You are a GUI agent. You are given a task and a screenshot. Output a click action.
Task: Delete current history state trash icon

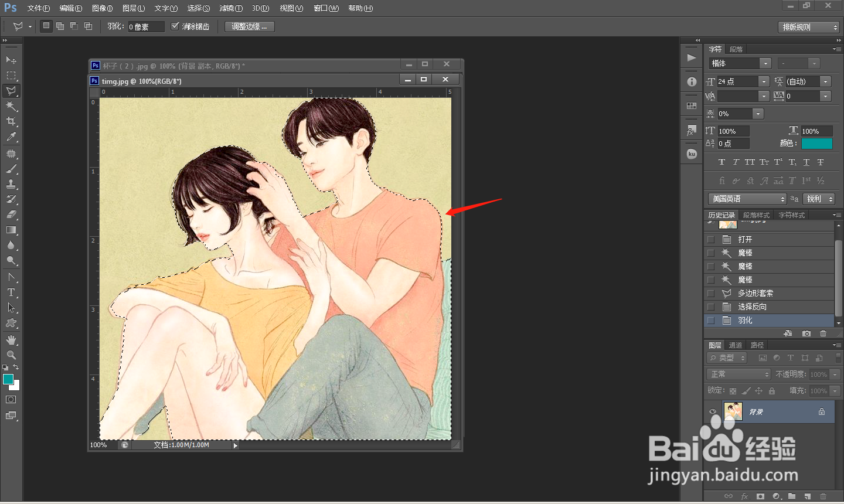pos(823,333)
